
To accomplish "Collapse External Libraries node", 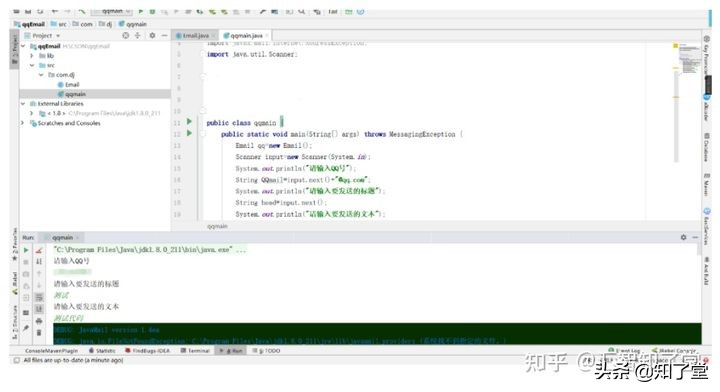I will 23,104.
